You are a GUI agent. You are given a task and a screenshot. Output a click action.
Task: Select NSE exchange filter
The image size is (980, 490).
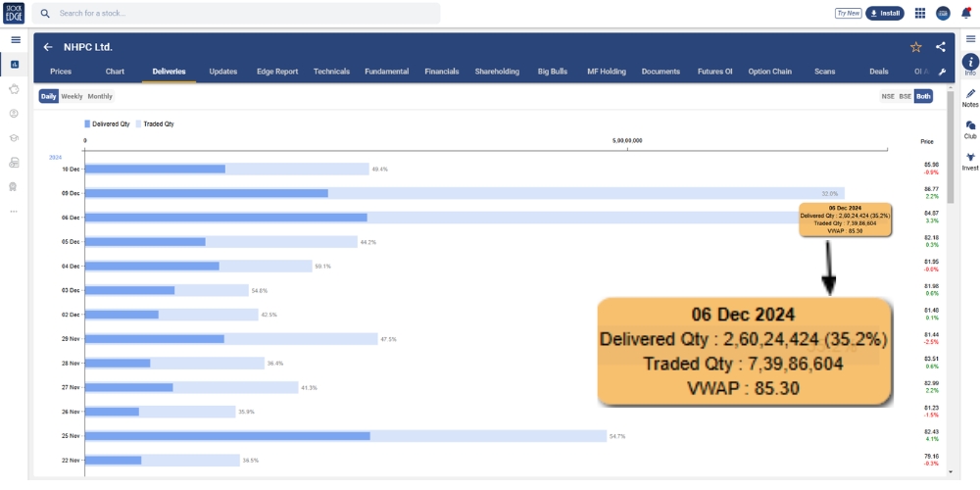click(888, 96)
